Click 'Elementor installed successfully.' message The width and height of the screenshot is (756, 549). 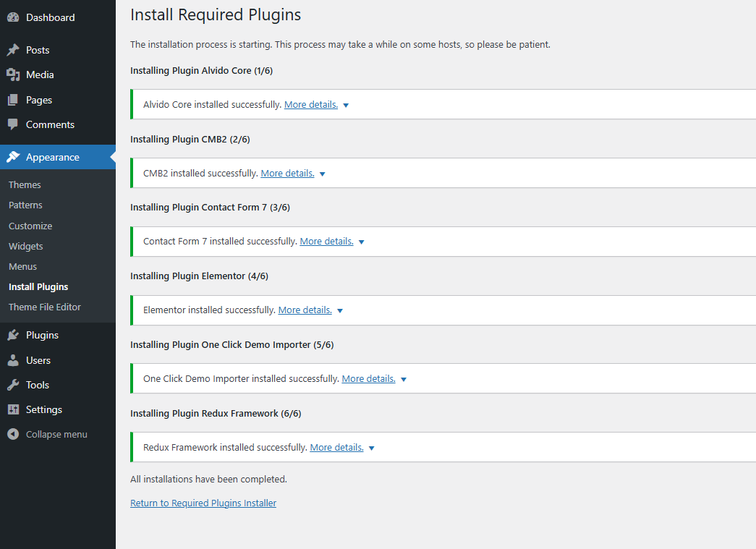[x=209, y=310]
